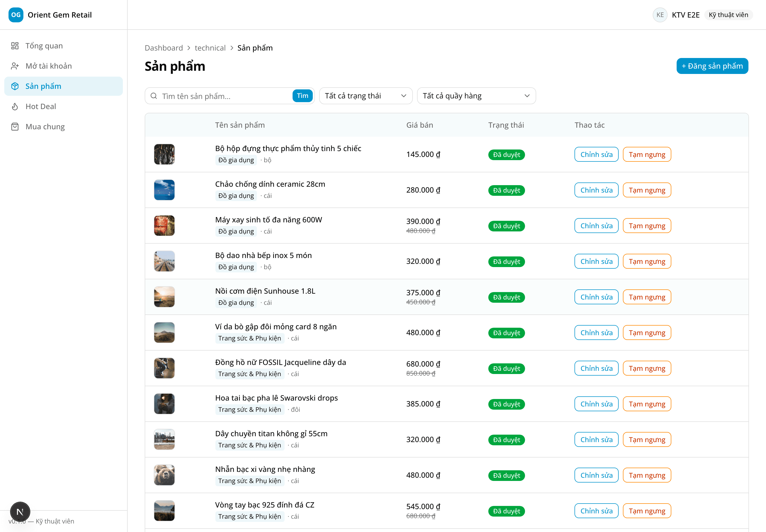Click the Giá bán column header
The height and width of the screenshot is (532, 766).
(419, 125)
